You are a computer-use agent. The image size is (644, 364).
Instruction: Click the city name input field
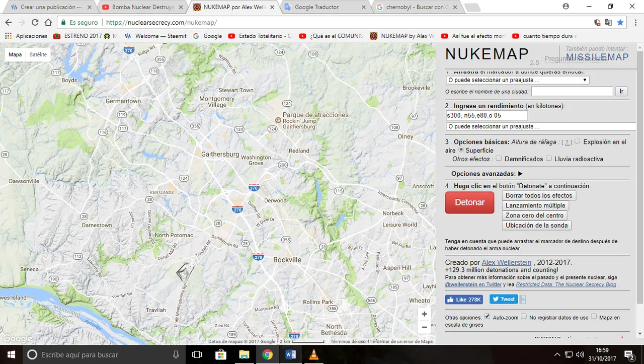point(572,91)
